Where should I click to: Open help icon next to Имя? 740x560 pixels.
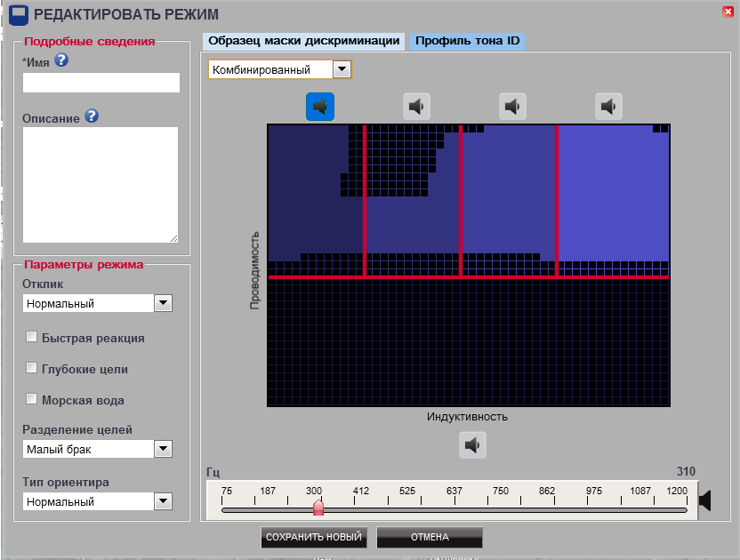(61, 60)
